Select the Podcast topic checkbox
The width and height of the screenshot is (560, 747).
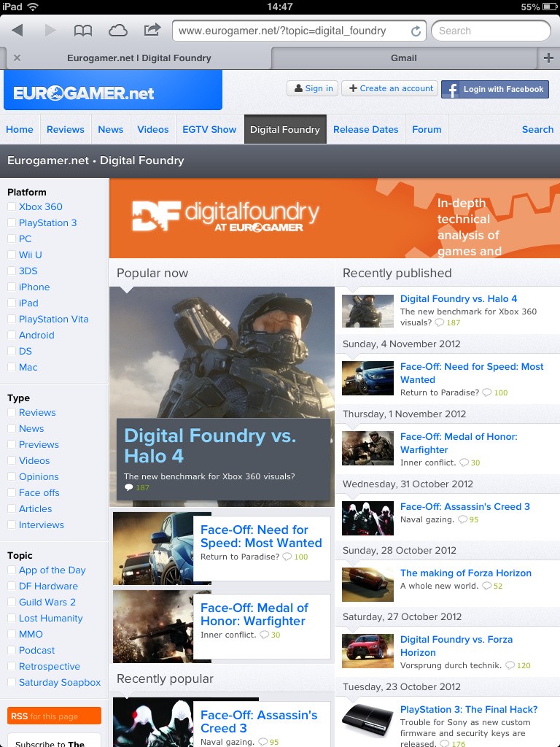(x=12, y=651)
